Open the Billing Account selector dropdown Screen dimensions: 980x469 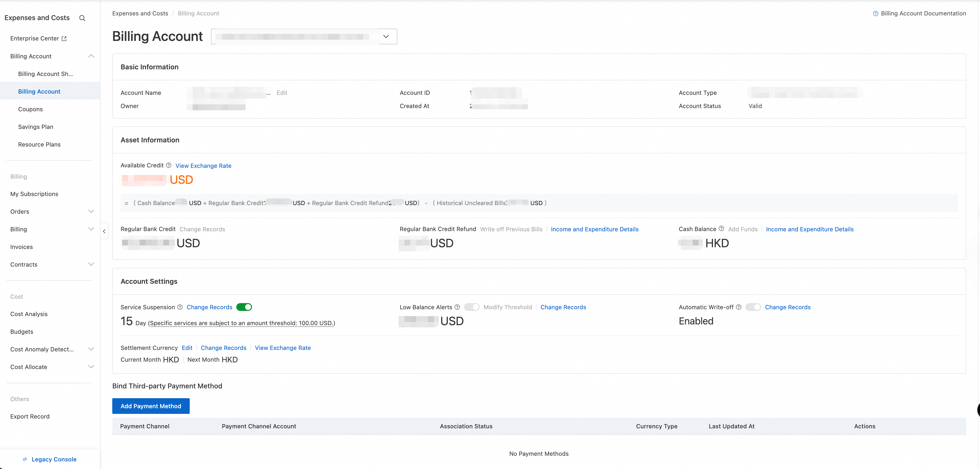pos(386,37)
